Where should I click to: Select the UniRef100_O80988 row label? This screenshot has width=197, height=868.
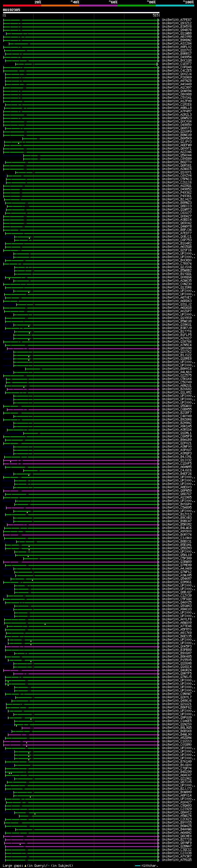click(177, 94)
